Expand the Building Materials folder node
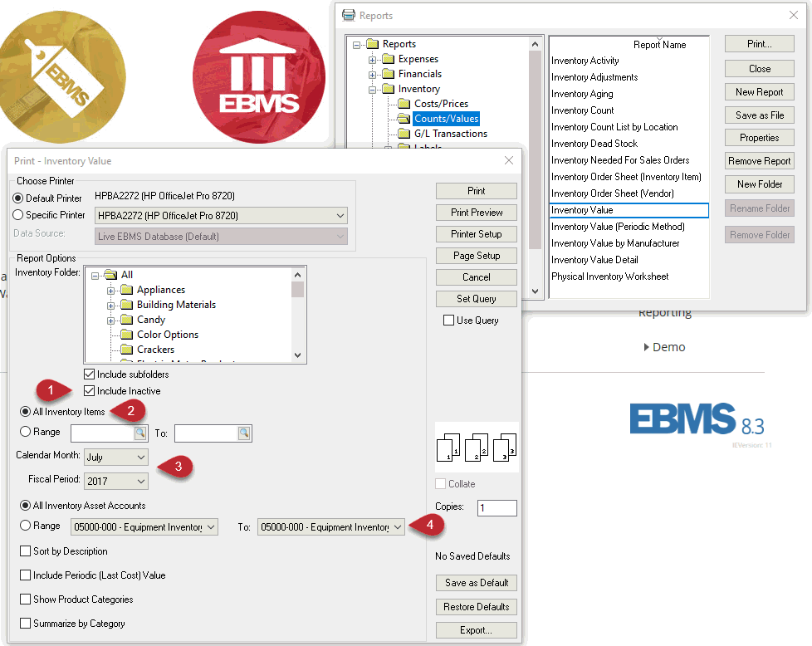812x646 pixels. (x=110, y=306)
